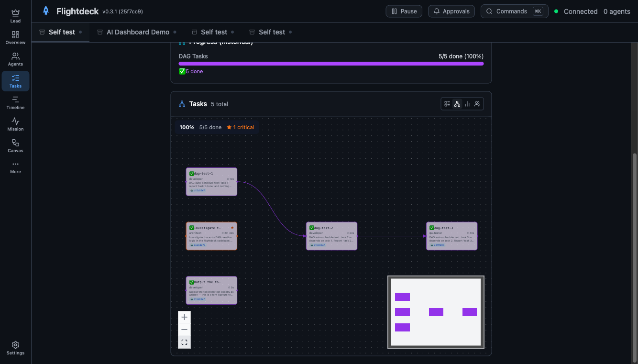Click the checkmark on the dag-test-3 task card
This screenshot has height=364, width=638.
coord(431,227)
